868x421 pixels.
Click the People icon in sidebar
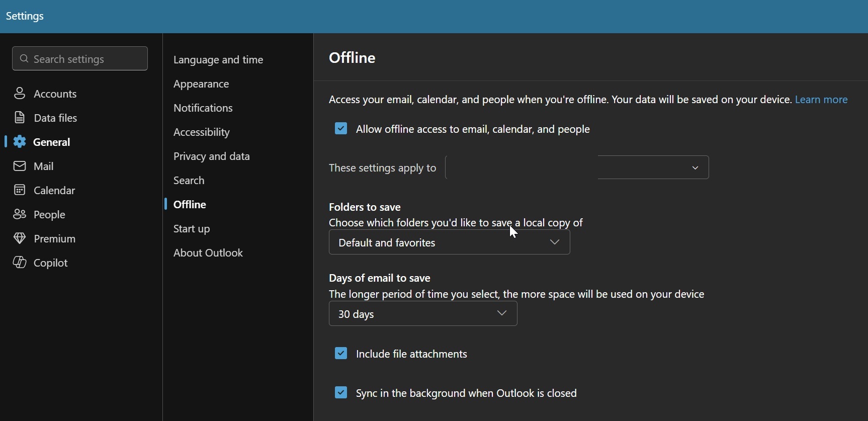[20, 214]
